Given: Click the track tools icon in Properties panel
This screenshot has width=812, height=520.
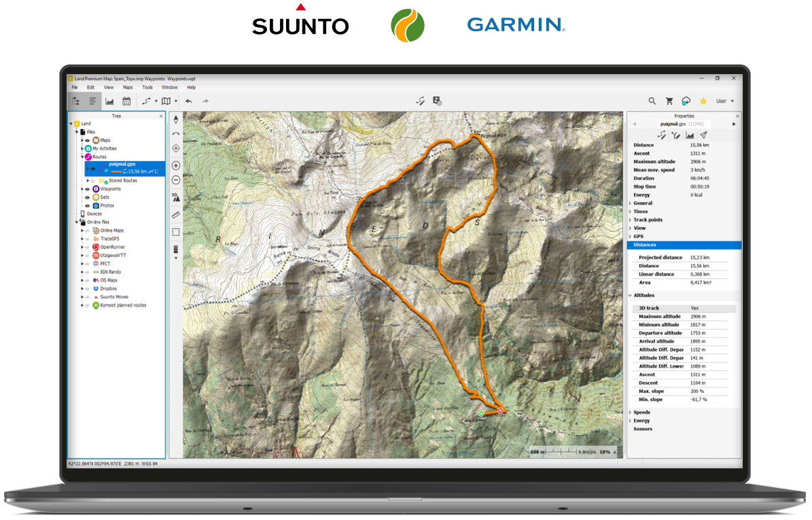Looking at the screenshot, I should pyautogui.click(x=676, y=135).
